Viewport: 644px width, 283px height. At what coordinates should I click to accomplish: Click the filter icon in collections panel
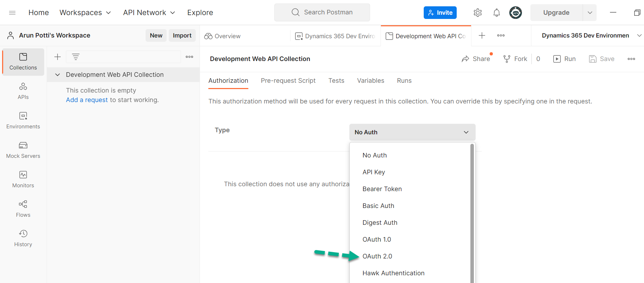(76, 56)
